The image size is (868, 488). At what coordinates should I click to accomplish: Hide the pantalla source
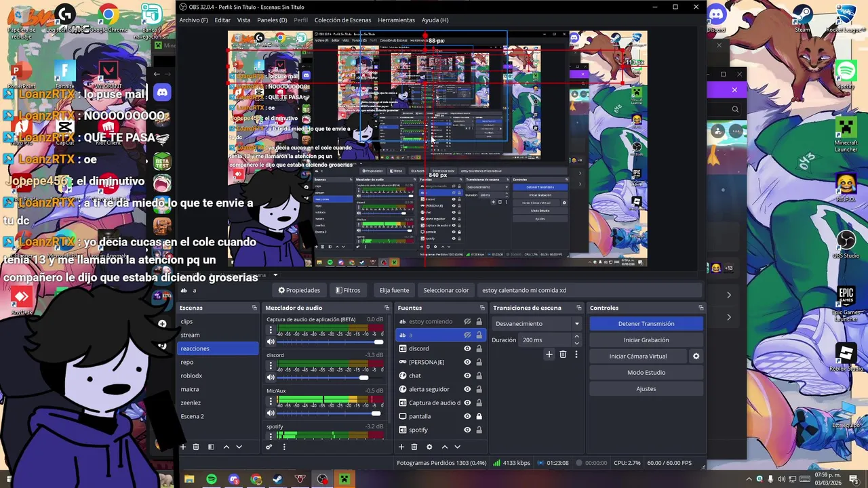[467, 416]
